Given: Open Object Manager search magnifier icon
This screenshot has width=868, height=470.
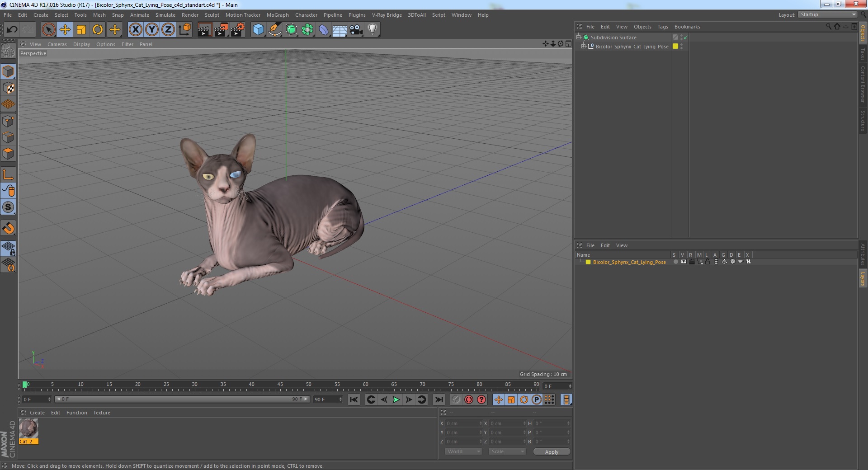Looking at the screenshot, I should click(828, 27).
